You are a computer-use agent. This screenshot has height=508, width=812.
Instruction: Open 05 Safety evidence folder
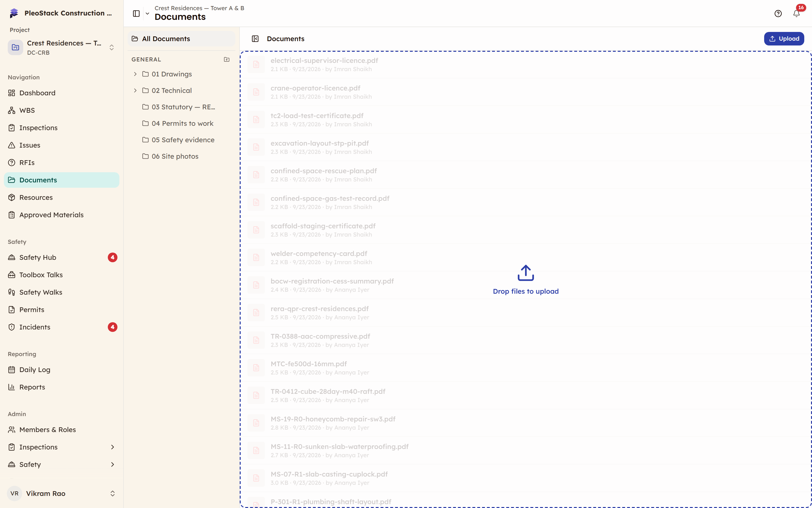click(181, 140)
